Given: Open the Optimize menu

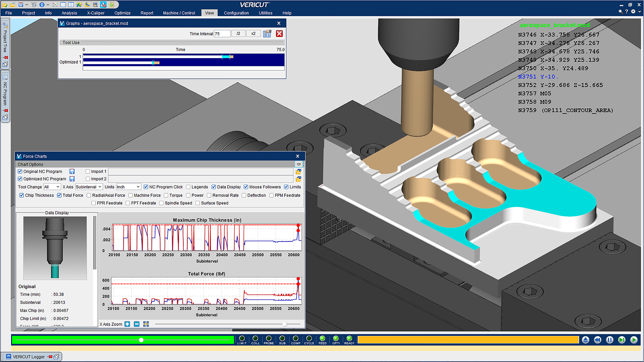Looking at the screenshot, I should 122,13.
